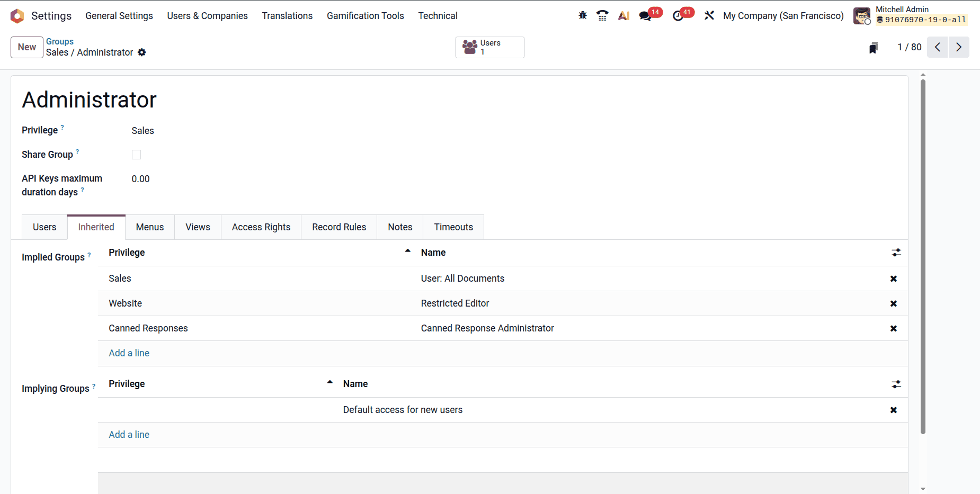This screenshot has width=980, height=494.
Task: Open the Implied Groups column options icon
Action: [896, 253]
